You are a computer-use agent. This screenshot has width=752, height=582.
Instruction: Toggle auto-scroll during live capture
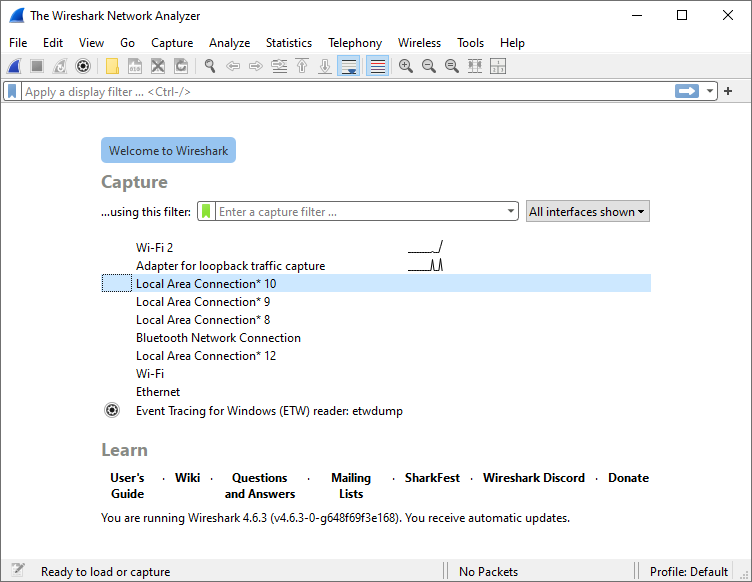(x=349, y=66)
